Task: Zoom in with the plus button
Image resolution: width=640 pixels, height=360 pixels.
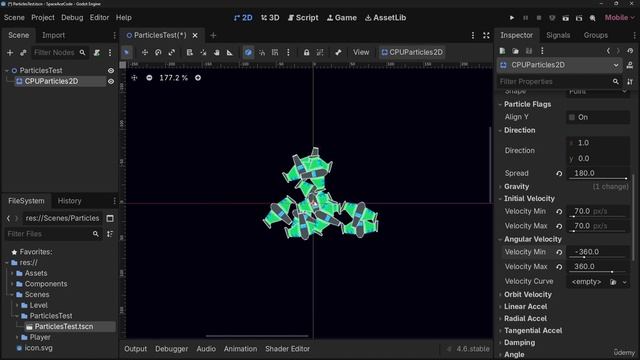Action: pos(198,78)
